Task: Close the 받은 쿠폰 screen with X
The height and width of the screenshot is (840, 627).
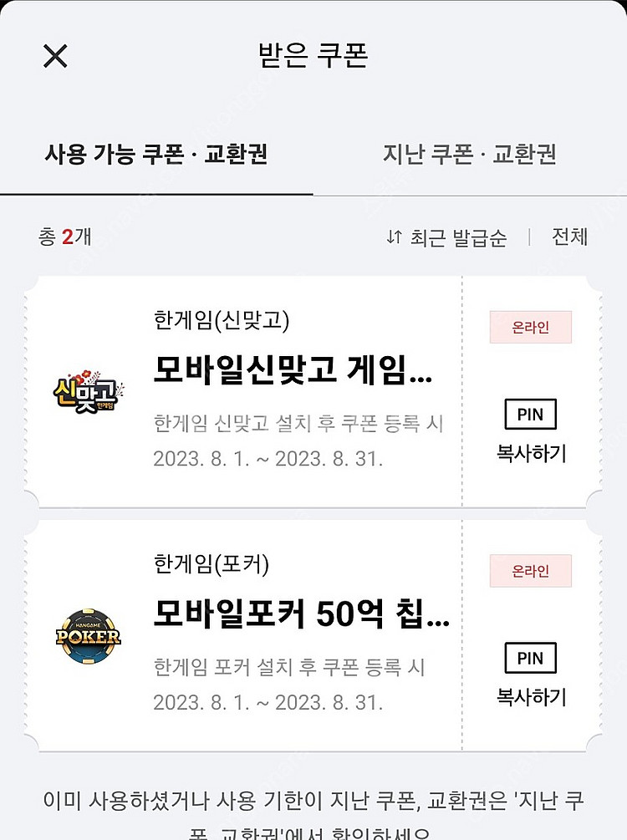Action: (x=55, y=56)
